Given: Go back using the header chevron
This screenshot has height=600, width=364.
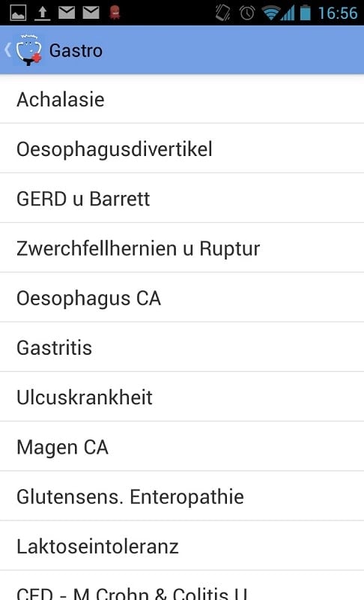Looking at the screenshot, I should click(7, 50).
